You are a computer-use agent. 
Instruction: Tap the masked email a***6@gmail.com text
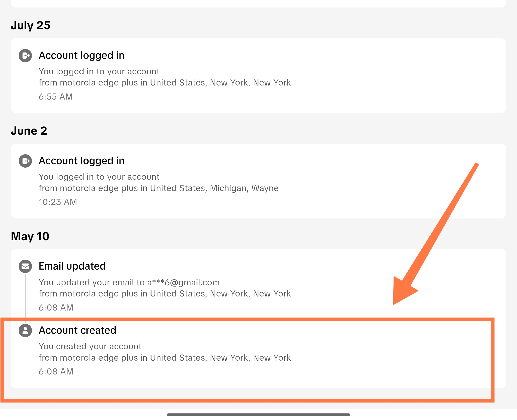[x=183, y=283]
